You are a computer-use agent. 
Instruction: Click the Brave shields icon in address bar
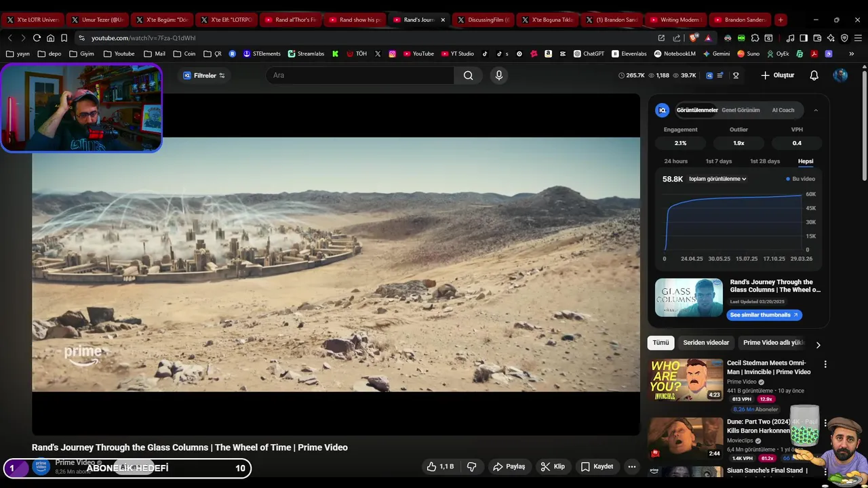pyautogui.click(x=693, y=38)
